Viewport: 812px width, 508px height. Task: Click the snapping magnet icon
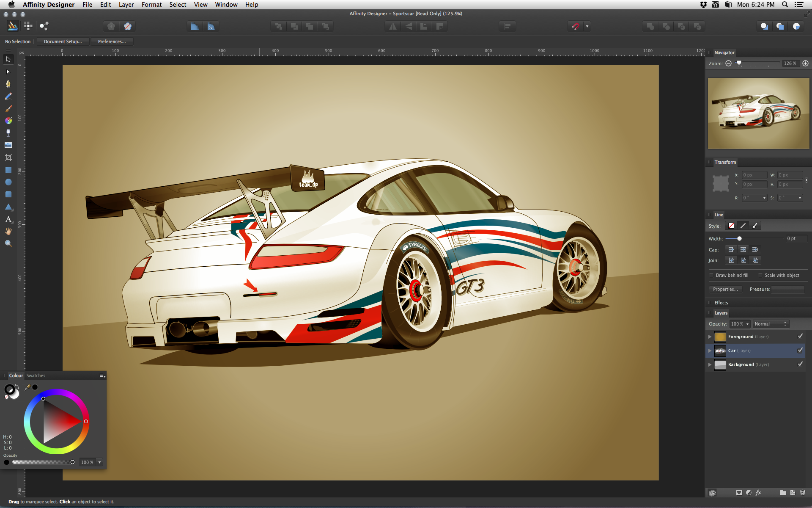pyautogui.click(x=576, y=26)
